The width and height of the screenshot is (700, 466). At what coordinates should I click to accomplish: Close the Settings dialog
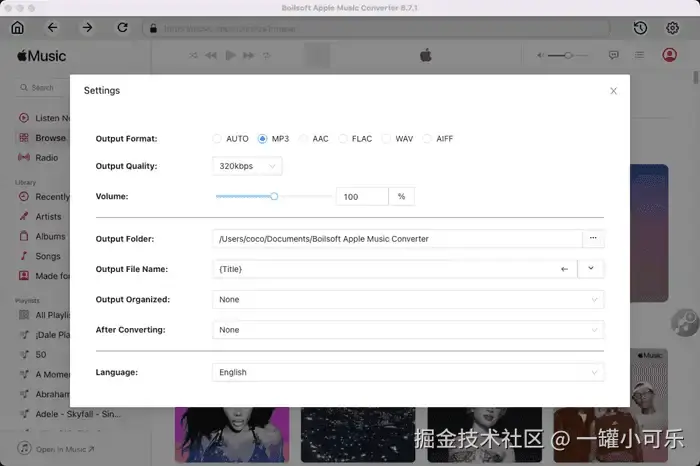(x=613, y=91)
